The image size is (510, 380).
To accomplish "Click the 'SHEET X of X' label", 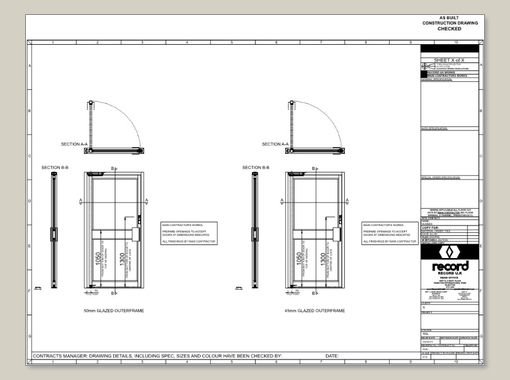I will pyautogui.click(x=449, y=60).
